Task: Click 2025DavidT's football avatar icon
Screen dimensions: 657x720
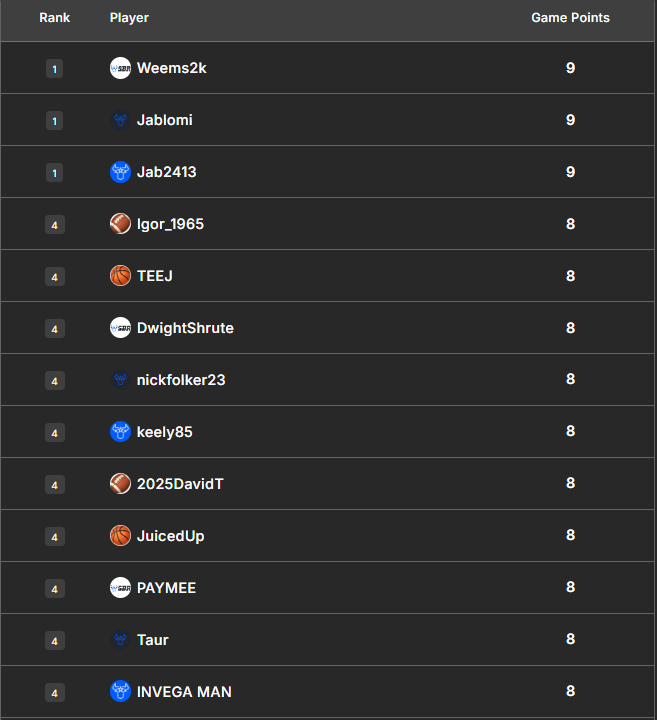Action: [120, 484]
